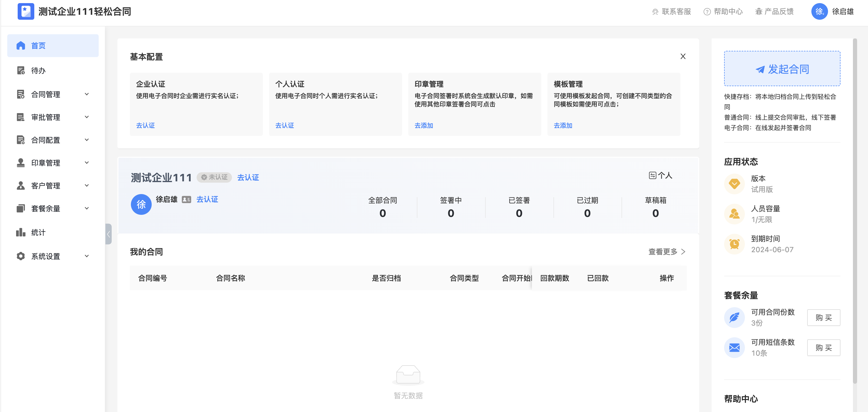Click the 套餐余量 stack icon
868x412 pixels.
coord(21,208)
